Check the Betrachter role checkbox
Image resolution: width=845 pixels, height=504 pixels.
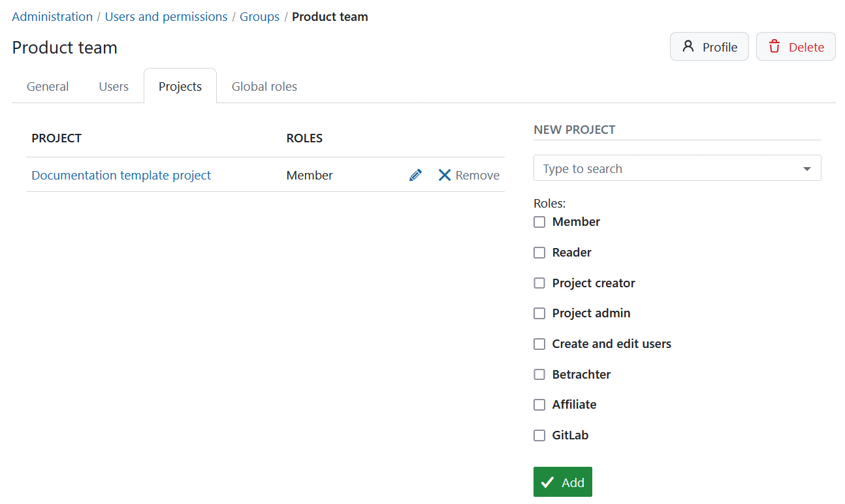click(539, 374)
